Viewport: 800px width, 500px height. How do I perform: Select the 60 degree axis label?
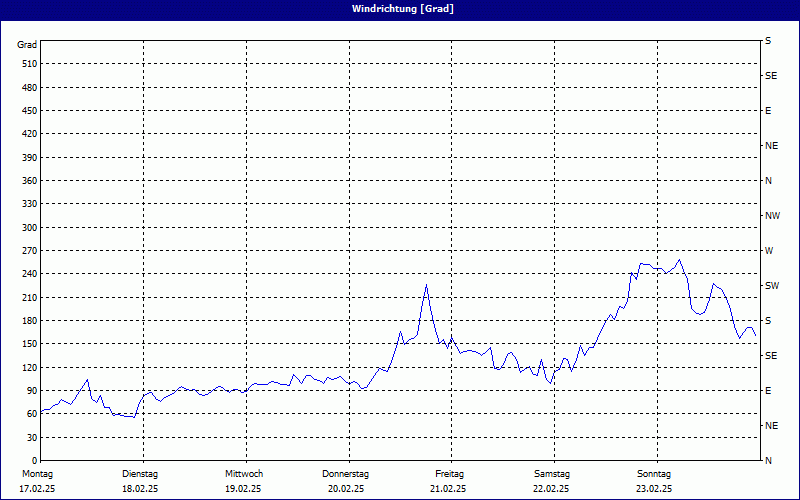click(32, 414)
